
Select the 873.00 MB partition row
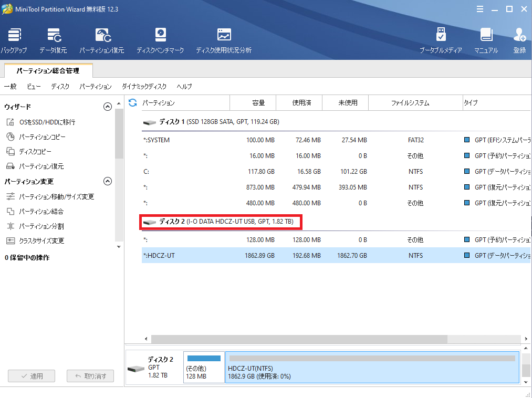pyautogui.click(x=336, y=187)
